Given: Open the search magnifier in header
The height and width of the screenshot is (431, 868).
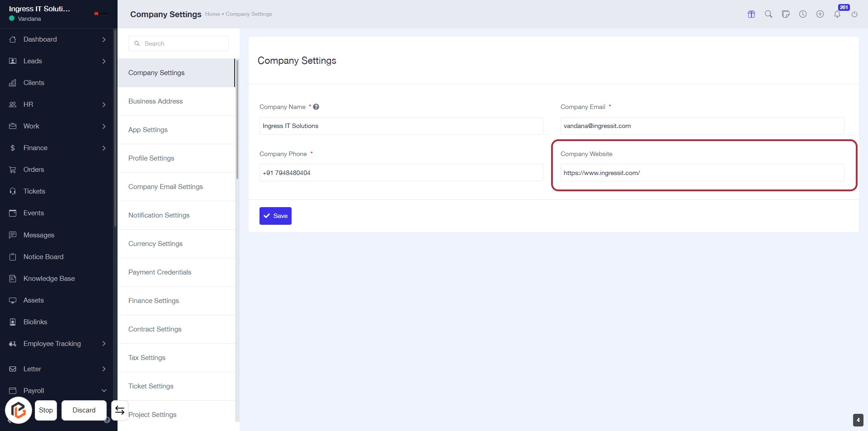Looking at the screenshot, I should (769, 14).
